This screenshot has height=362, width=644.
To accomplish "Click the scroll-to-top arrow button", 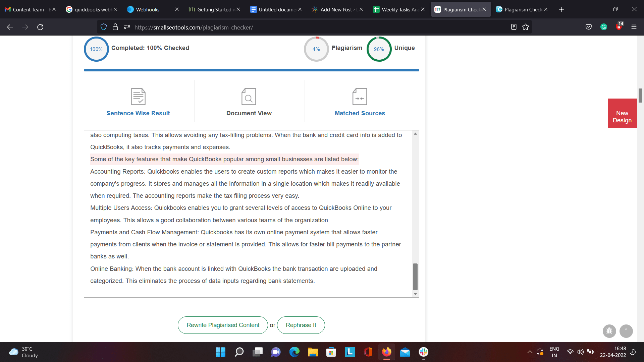I will pyautogui.click(x=626, y=331).
